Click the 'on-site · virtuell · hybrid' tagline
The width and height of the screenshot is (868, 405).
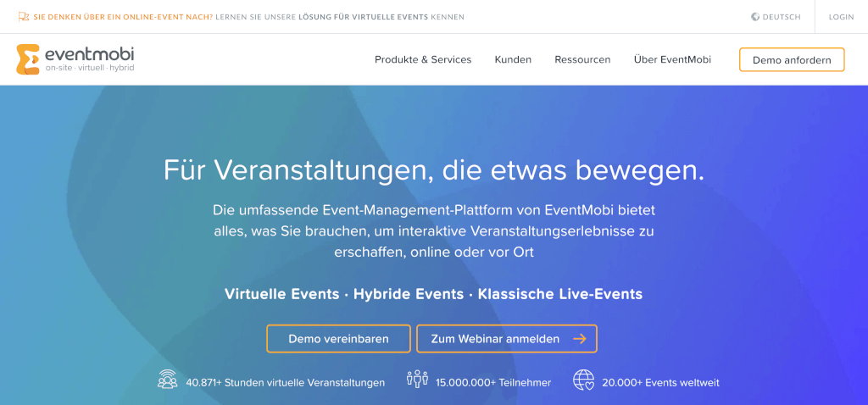(90, 68)
